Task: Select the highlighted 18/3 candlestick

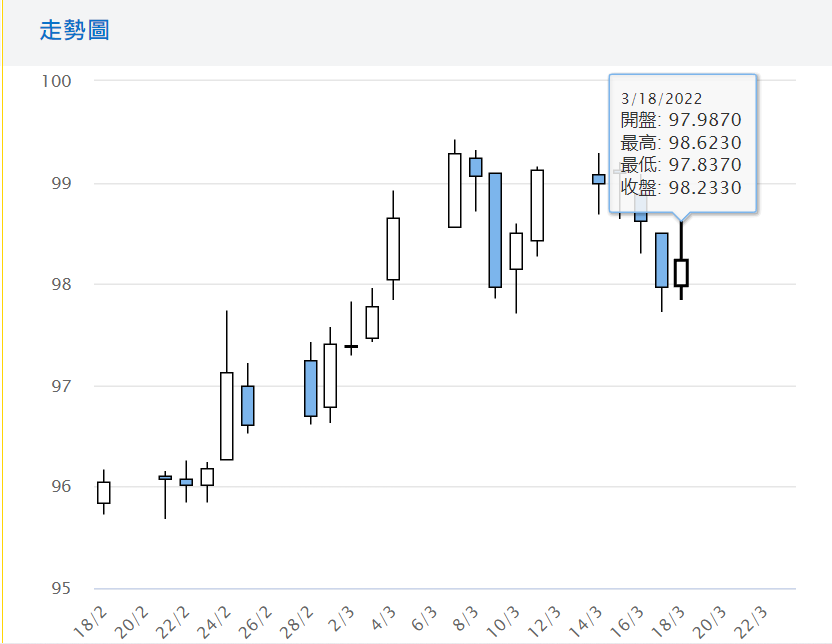Action: (681, 272)
